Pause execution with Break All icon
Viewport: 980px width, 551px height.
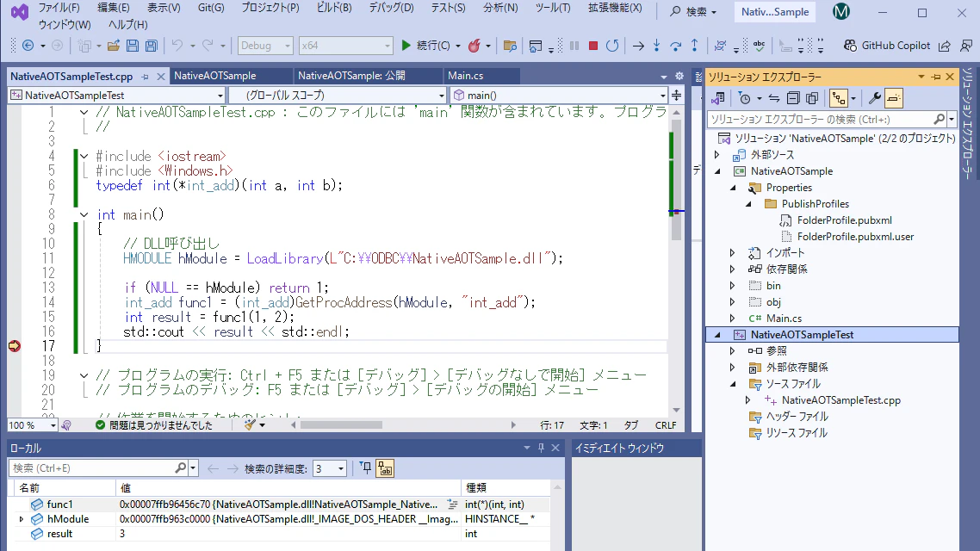[574, 46]
